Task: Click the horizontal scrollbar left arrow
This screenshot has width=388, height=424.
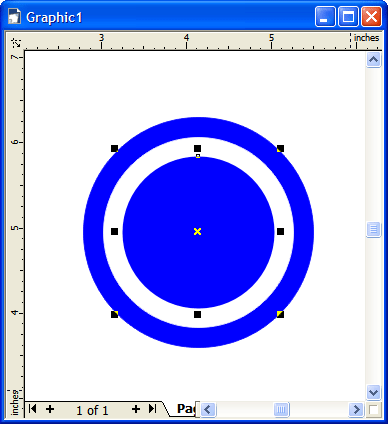Action: (208, 409)
